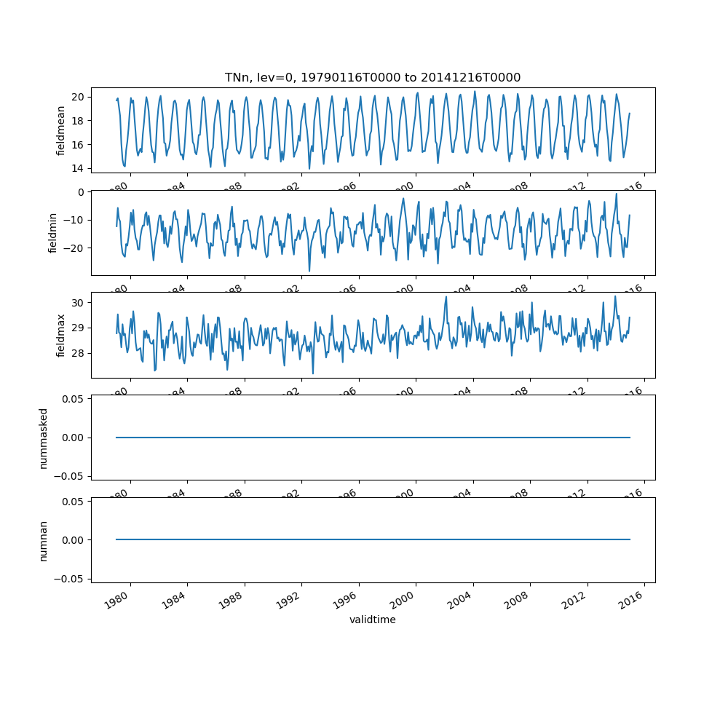Click the nummasked y-axis label
728x728 pixels.
click(43, 438)
